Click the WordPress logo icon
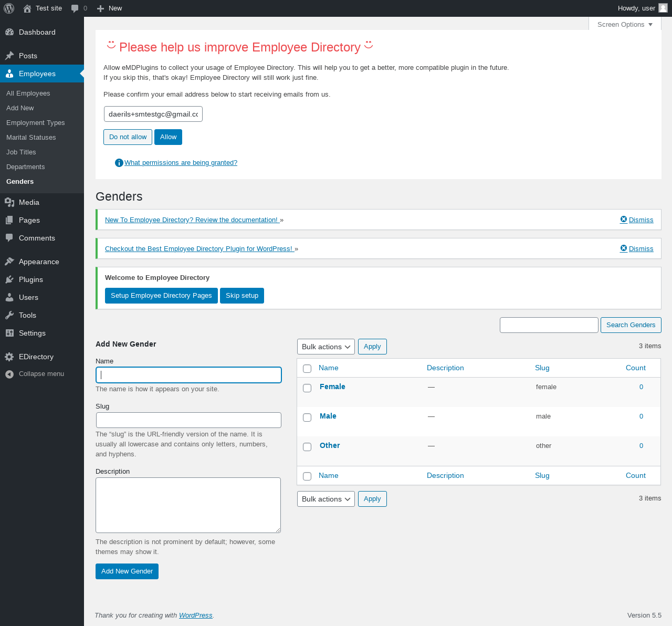The image size is (672, 626). click(x=9, y=8)
